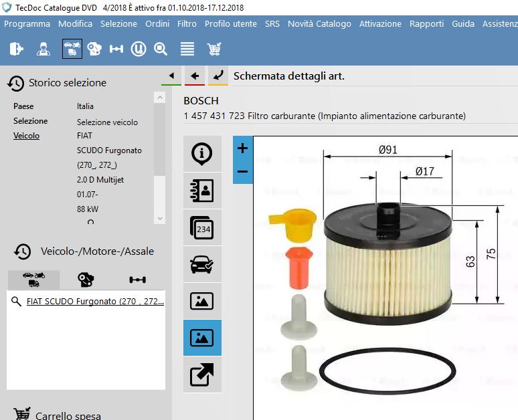Click the 'SCUDO Furgonato' value
518x420 pixels.
tap(109, 150)
